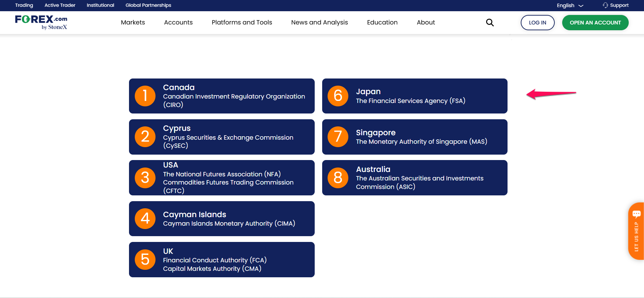
Task: Click the Support headset icon
Action: tap(605, 5)
